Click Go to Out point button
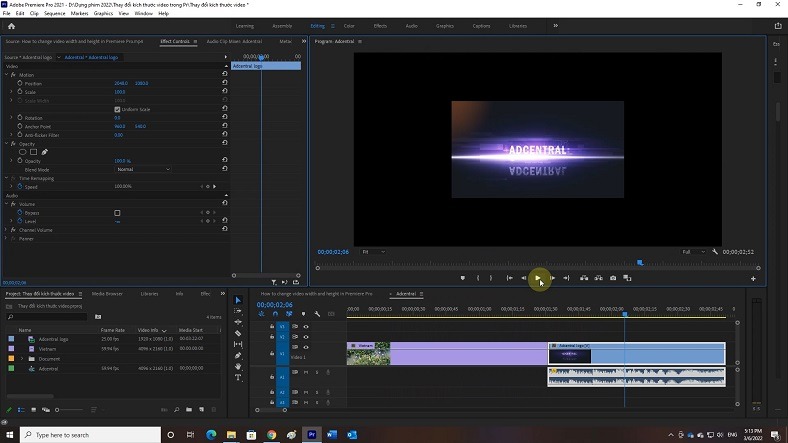 point(566,278)
